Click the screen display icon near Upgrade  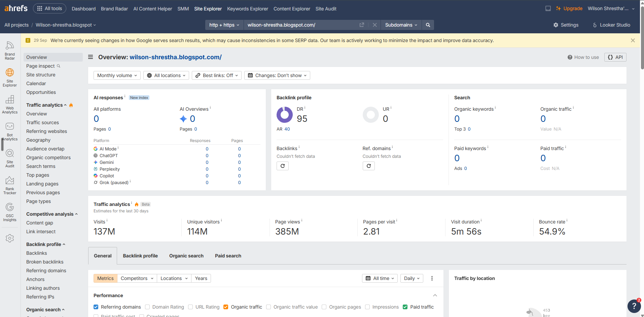548,8
